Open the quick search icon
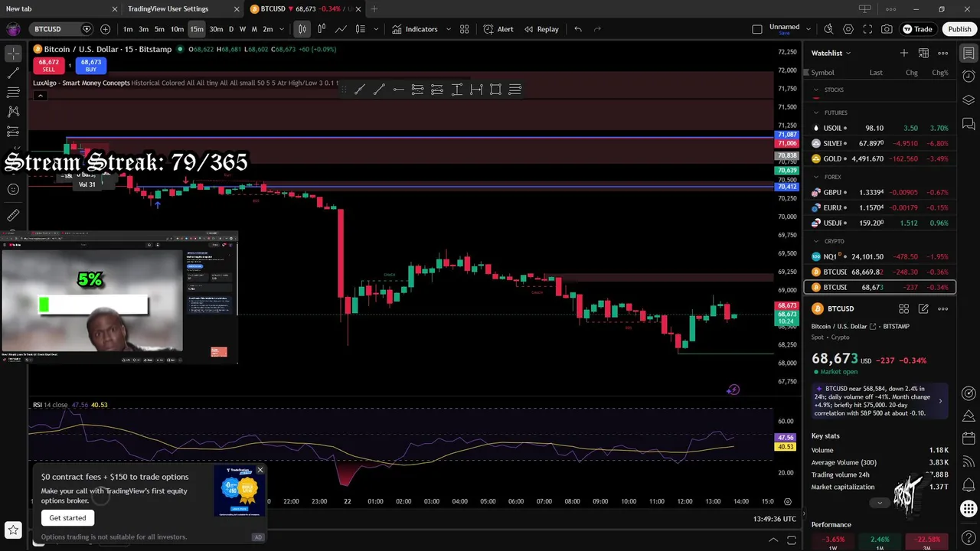The image size is (980, 551). click(x=828, y=29)
